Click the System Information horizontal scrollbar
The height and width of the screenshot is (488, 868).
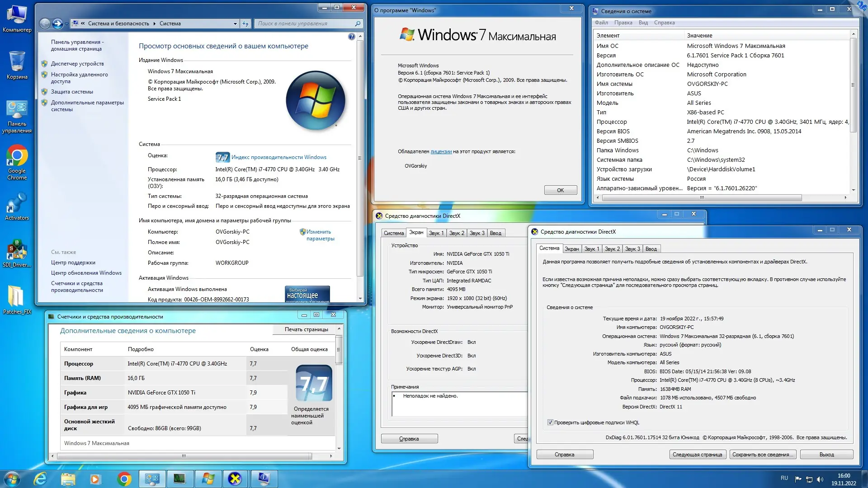click(x=702, y=197)
